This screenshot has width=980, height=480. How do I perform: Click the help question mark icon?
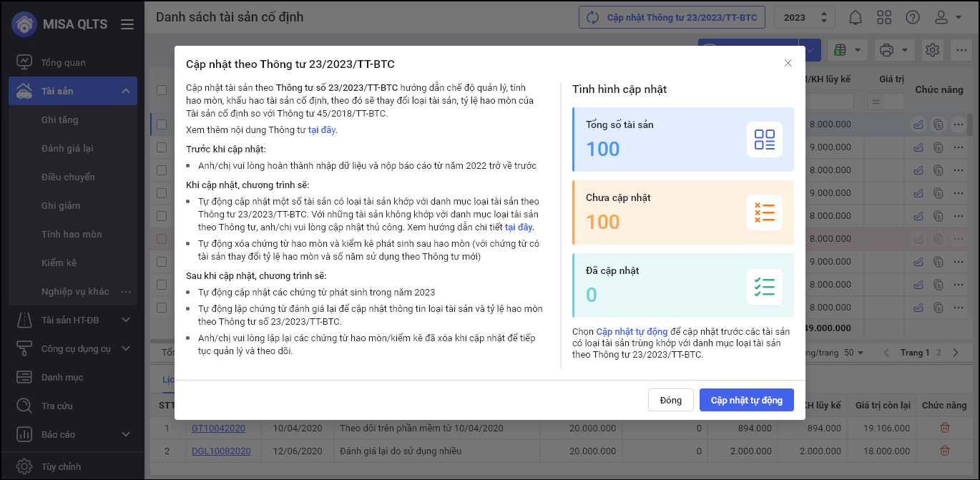913,17
